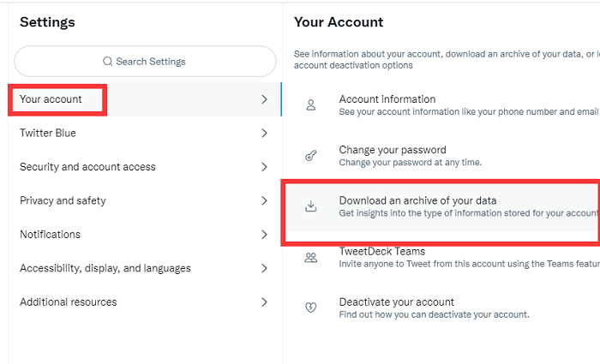Click the broken heart Deactivate icon
Viewport: 600px width, 364px height.
[x=311, y=307]
